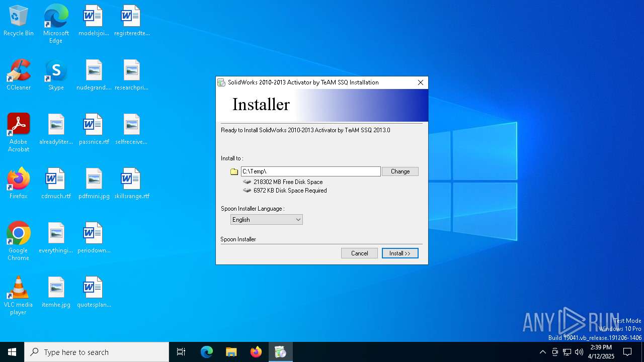Show hidden system tray icons

tap(542, 352)
